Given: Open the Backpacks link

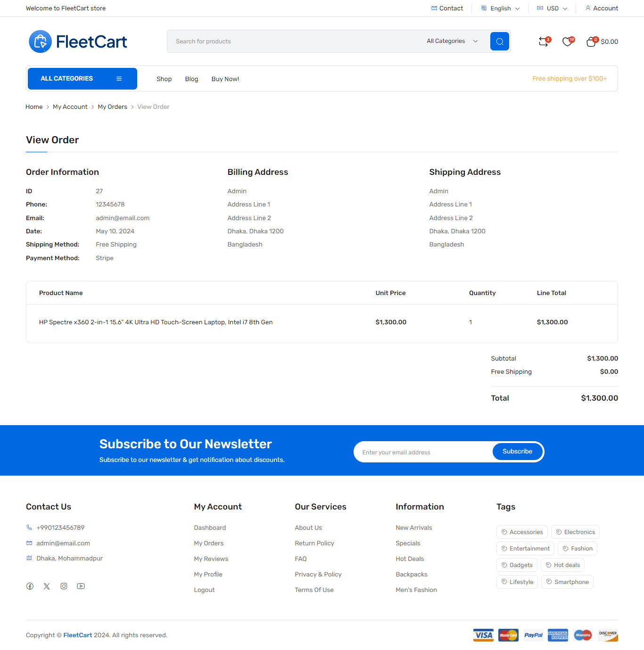Looking at the screenshot, I should [x=412, y=575].
